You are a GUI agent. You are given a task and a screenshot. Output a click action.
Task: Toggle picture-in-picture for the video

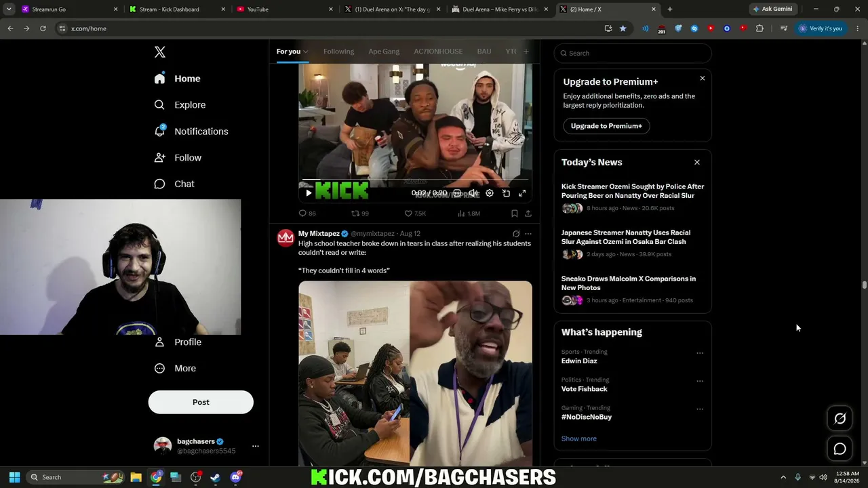click(506, 193)
